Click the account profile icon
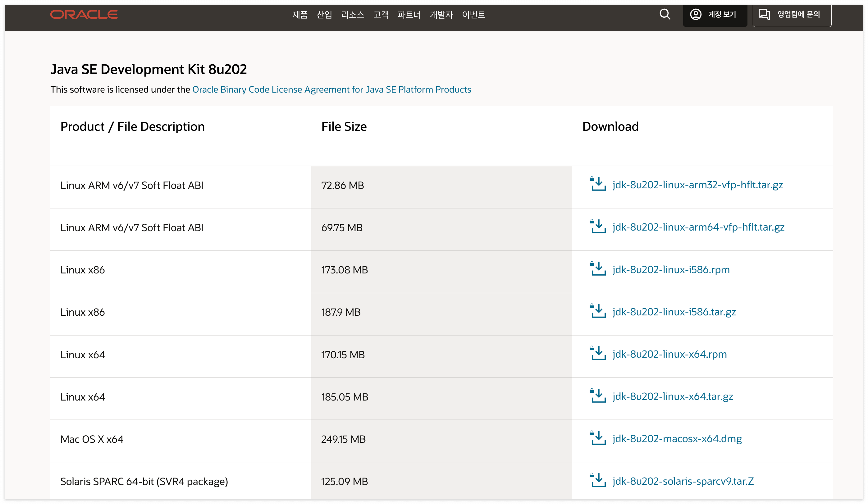868x504 pixels. (x=696, y=15)
